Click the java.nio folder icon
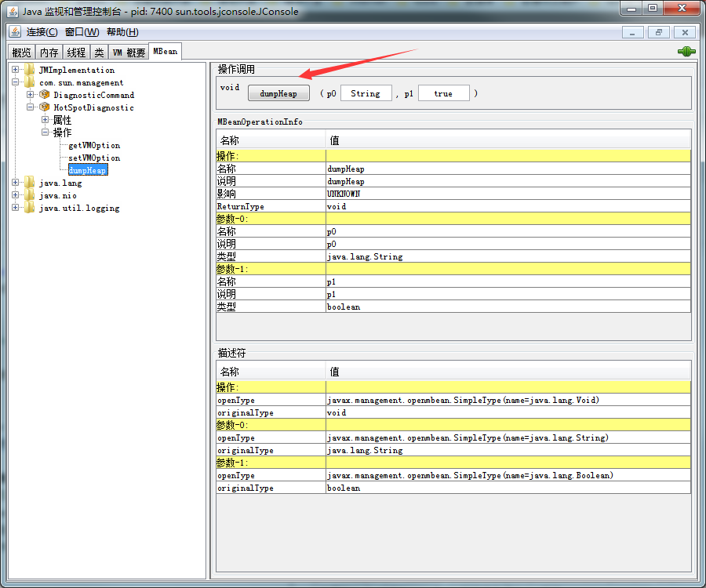706x588 pixels. 30,195
